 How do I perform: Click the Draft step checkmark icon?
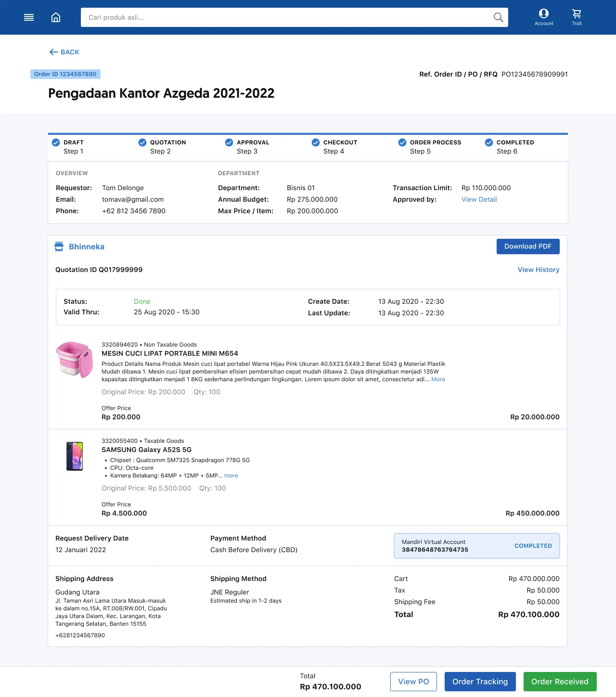coord(56,142)
